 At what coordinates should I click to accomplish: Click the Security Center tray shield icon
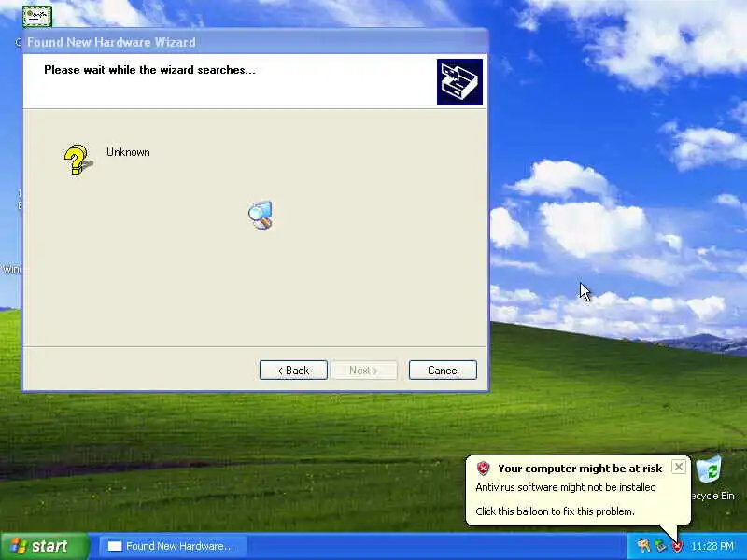676,546
